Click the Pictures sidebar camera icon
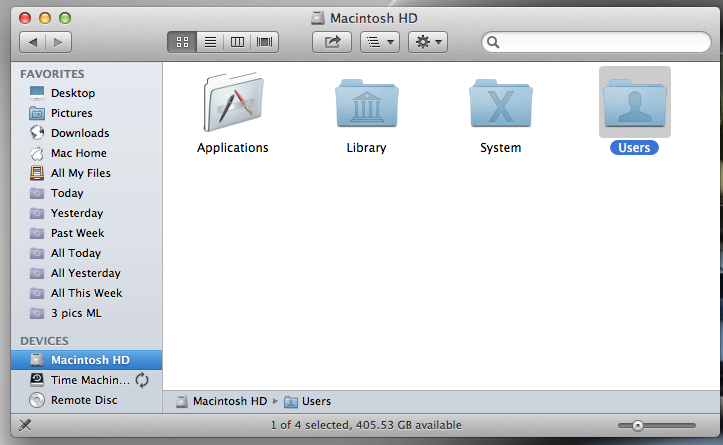723x445 pixels. (37, 113)
